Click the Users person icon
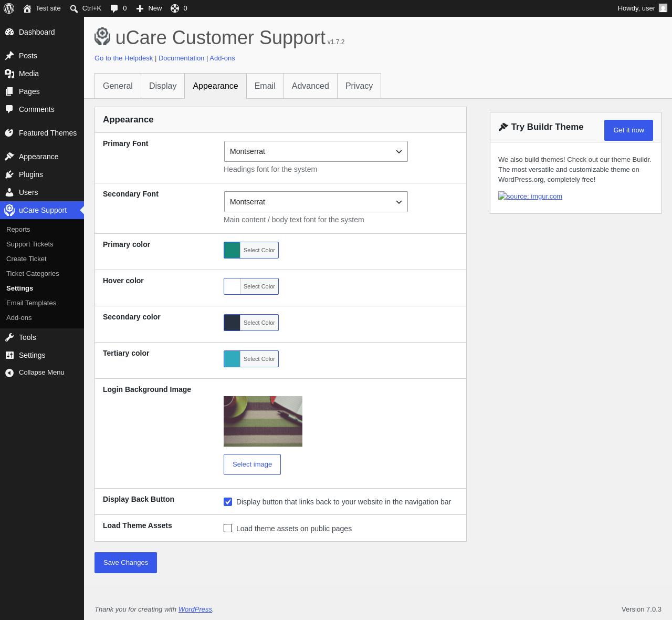Screen dimensions: 672x620 [9, 192]
